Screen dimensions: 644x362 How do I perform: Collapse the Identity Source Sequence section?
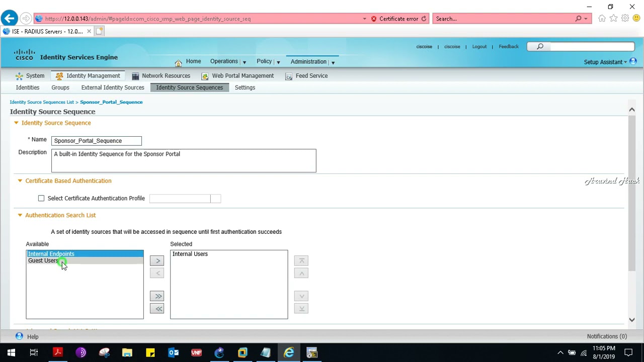(16, 123)
